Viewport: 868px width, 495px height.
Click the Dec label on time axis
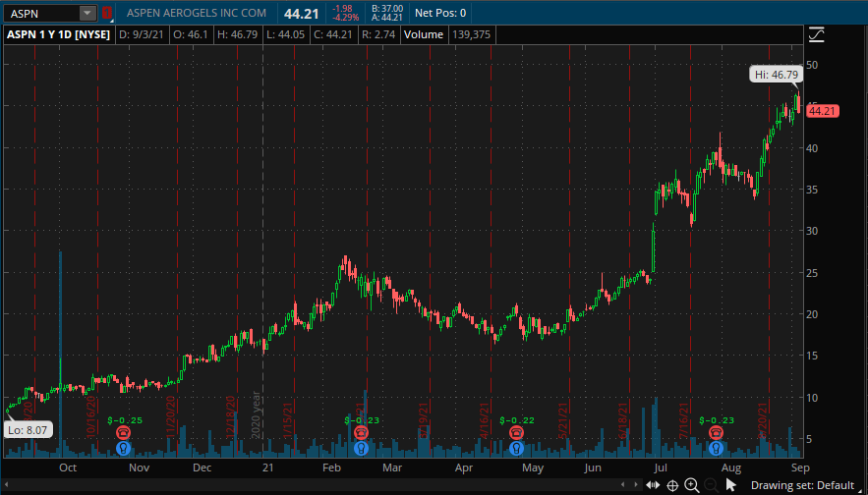[203, 467]
